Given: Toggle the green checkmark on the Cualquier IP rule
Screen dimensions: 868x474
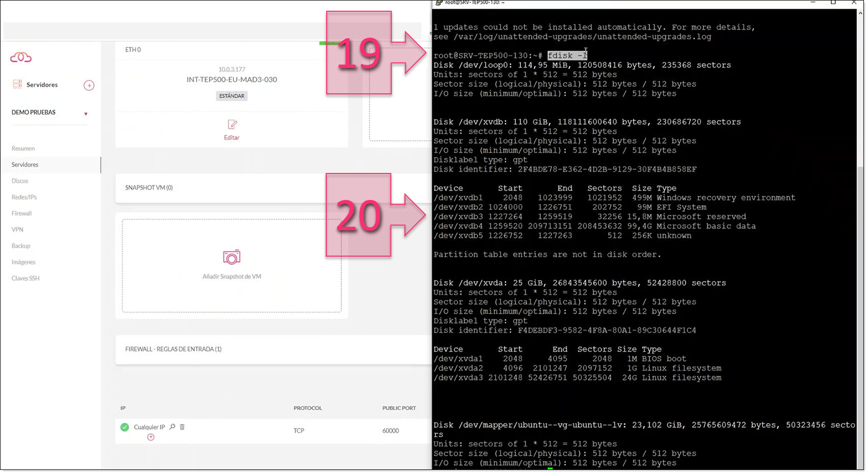Looking at the screenshot, I should [x=124, y=427].
